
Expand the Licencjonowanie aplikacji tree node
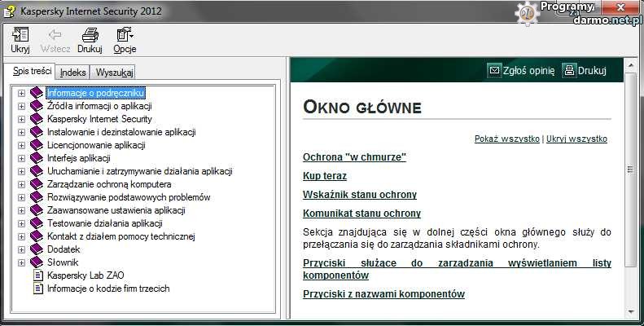coord(22,145)
